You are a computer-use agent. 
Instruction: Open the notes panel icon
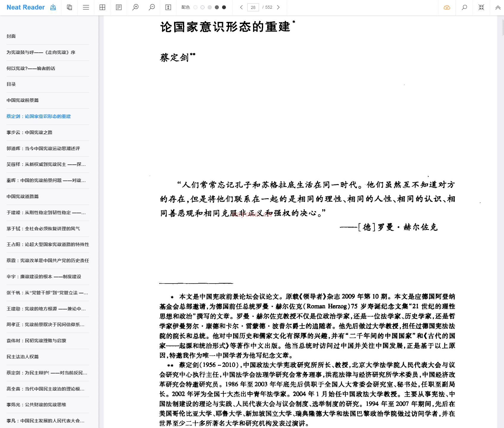[119, 7]
